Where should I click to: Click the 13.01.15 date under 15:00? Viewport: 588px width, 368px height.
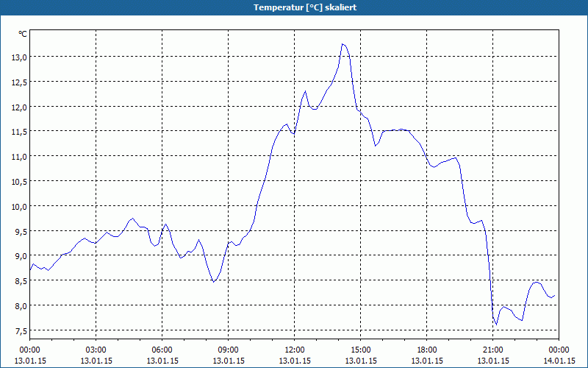pyautogui.click(x=361, y=361)
